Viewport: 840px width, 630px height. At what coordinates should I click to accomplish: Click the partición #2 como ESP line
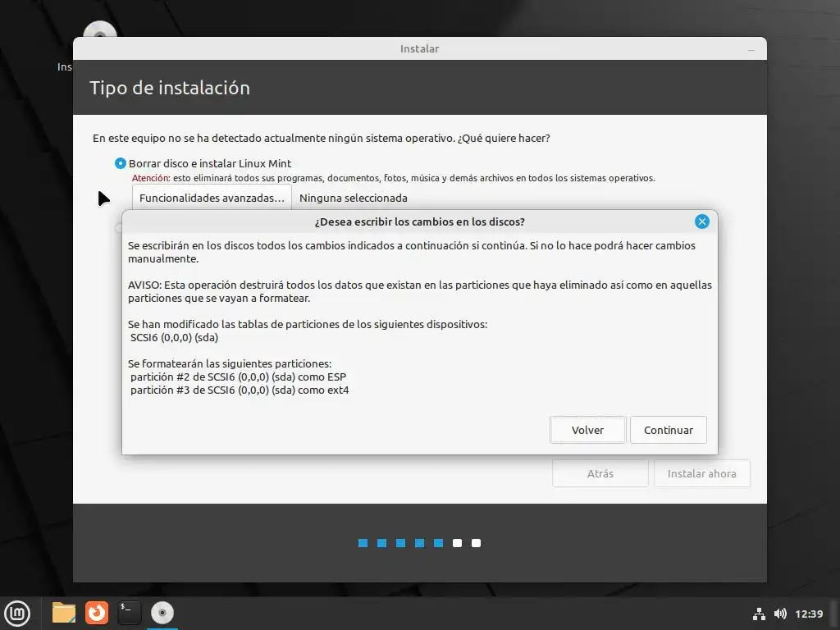coord(239,377)
